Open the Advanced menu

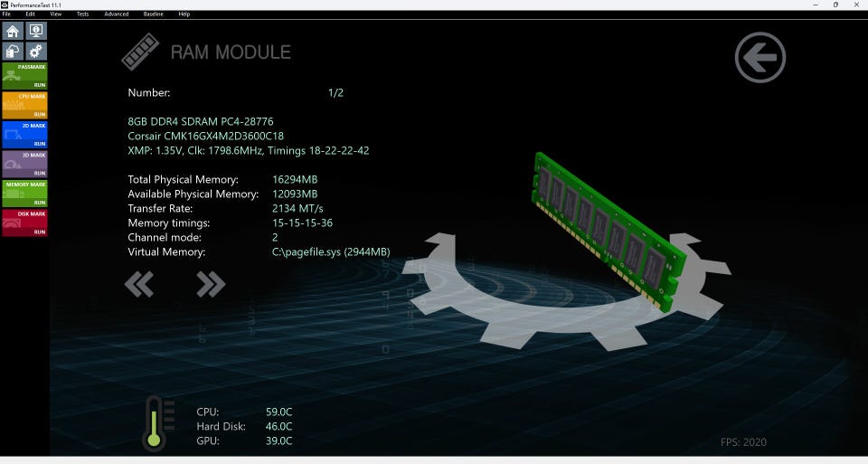coord(117,14)
